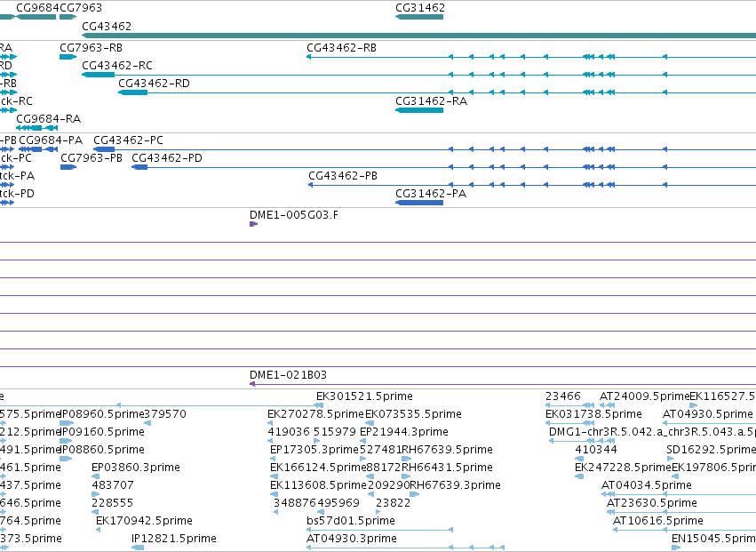Select the CG43462-PC protein label
Image resolution: width=756 pixels, height=552 pixels.
[x=128, y=140]
